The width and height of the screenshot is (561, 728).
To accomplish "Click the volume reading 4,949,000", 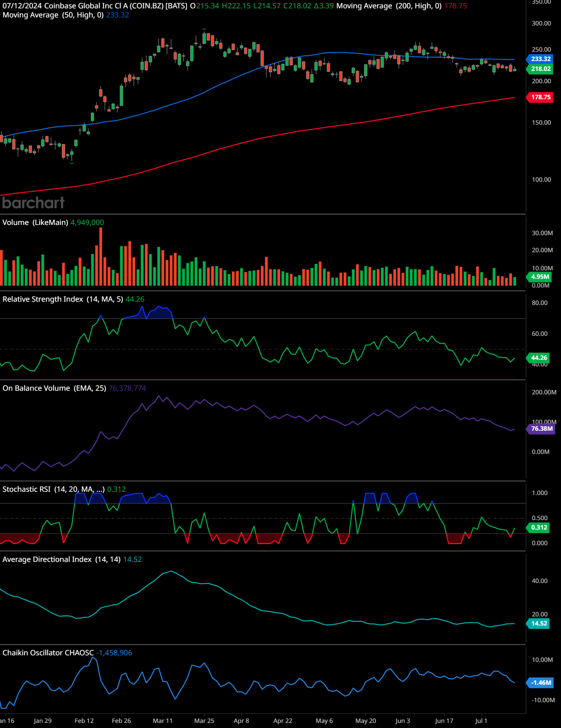I will point(87,222).
